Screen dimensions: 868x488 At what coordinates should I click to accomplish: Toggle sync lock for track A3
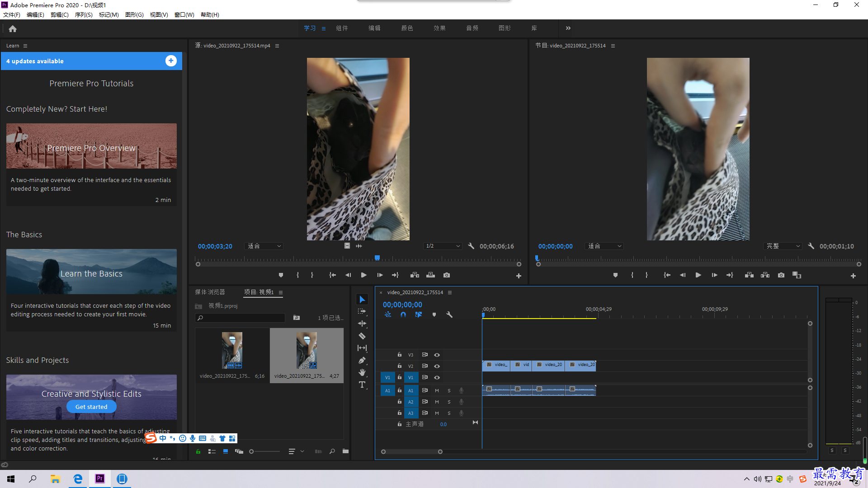425,413
